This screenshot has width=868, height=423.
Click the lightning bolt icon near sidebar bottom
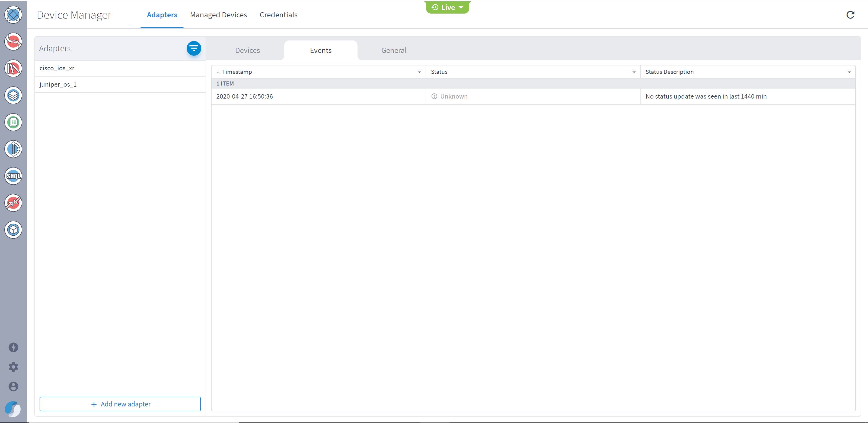tap(13, 347)
